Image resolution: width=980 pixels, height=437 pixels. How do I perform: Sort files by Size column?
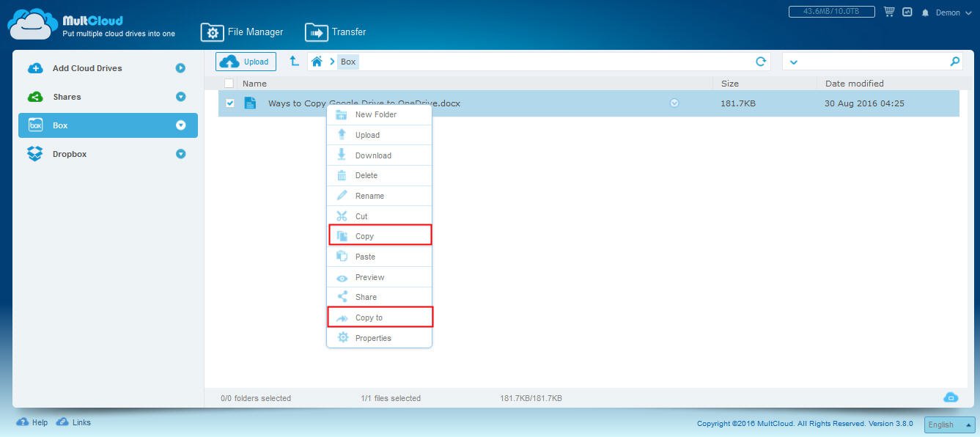coord(729,84)
